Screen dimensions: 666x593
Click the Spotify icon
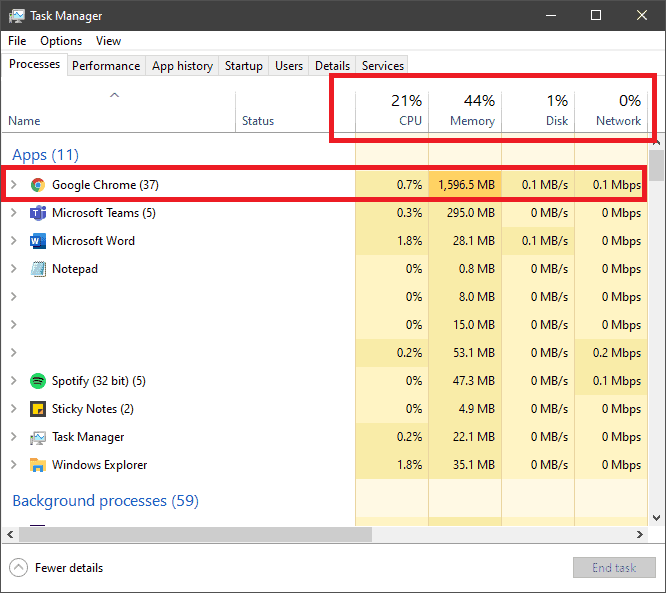coord(38,381)
